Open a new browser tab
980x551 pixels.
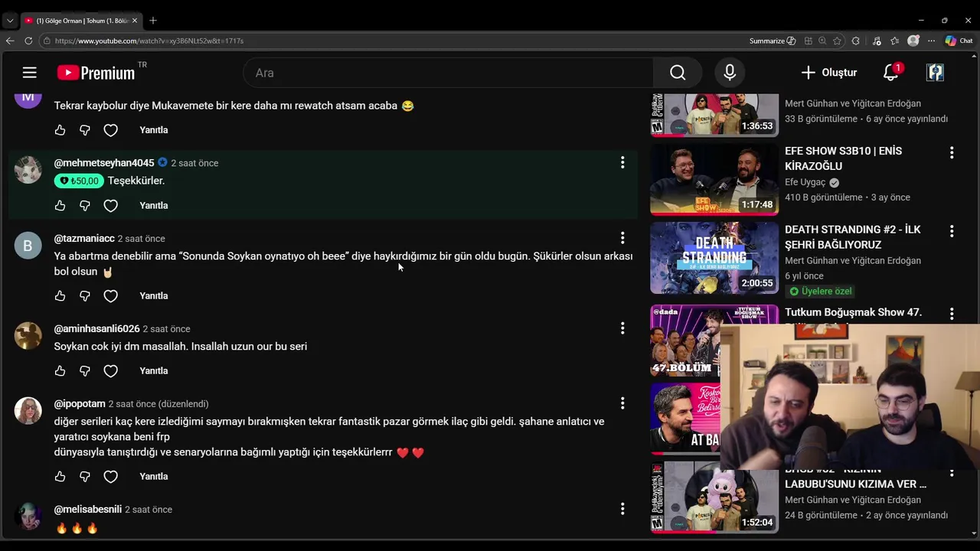(153, 21)
